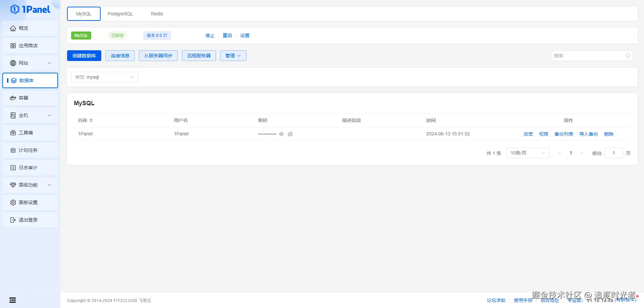Open the 日志审计 log list icon
This screenshot has width=644, height=308.
pyautogui.click(x=13, y=168)
